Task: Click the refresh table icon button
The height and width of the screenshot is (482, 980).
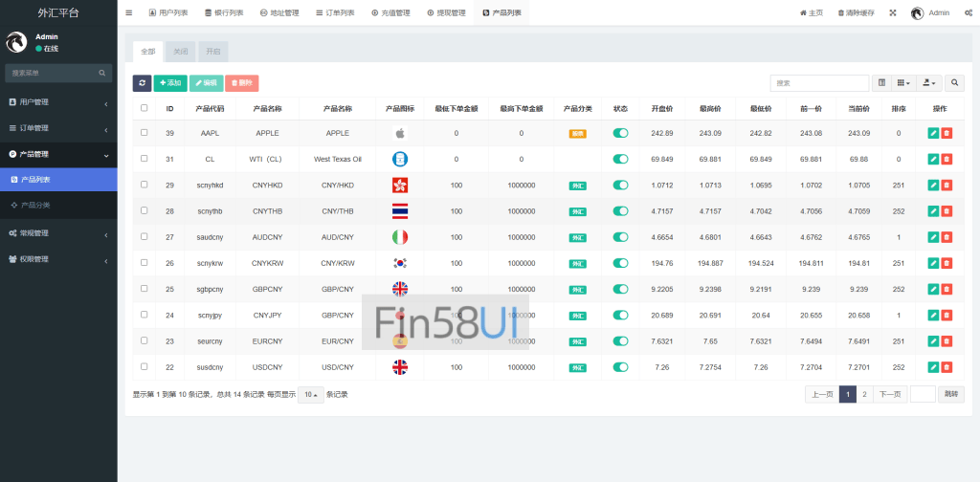Action: 142,83
